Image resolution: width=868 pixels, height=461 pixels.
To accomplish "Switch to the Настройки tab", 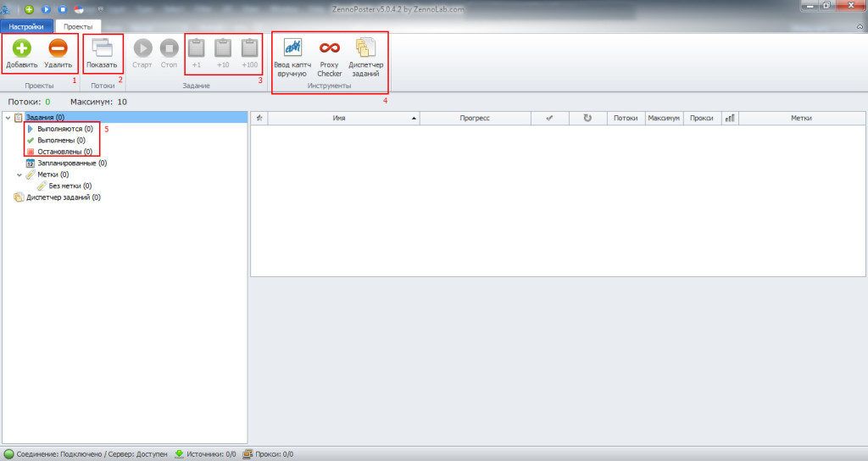I will tap(26, 26).
